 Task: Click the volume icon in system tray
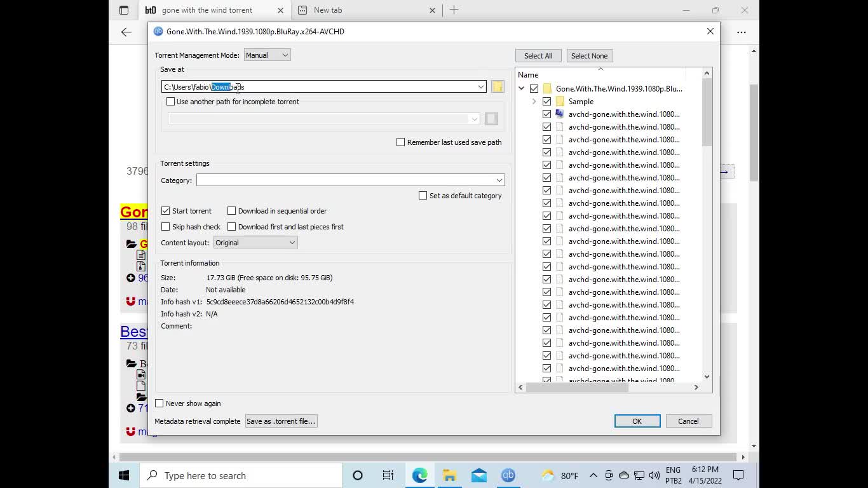click(x=654, y=475)
